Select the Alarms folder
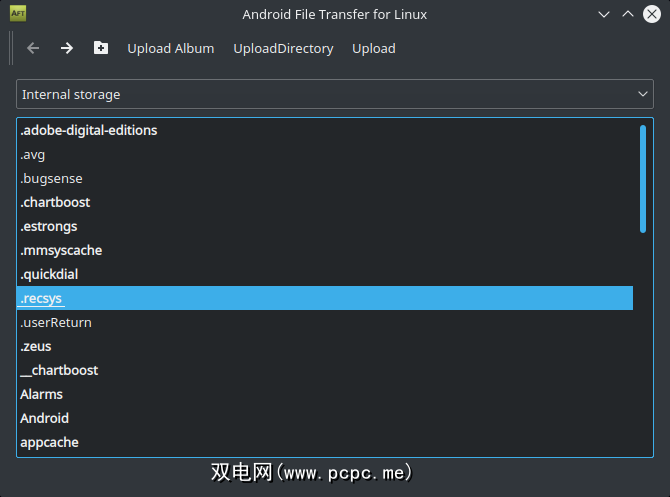The height and width of the screenshot is (497, 670). pos(41,394)
